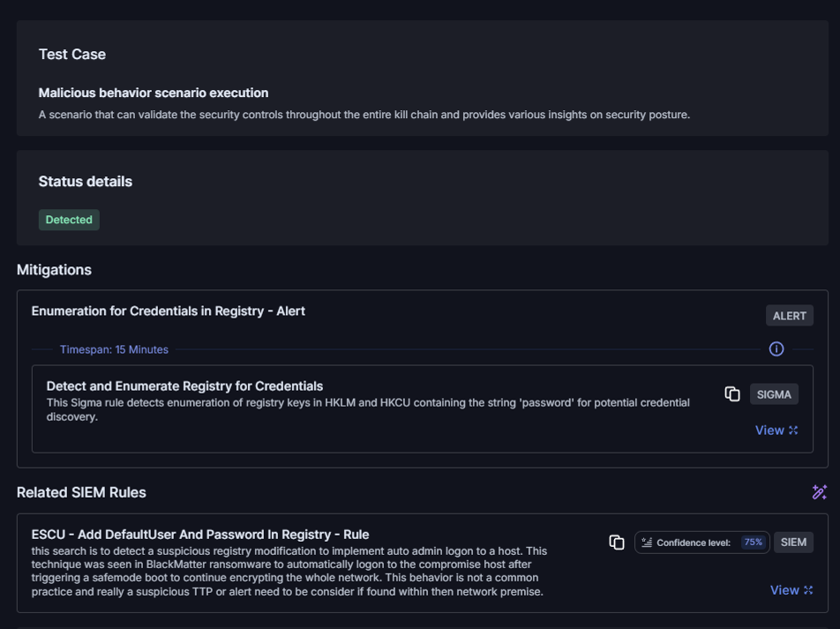Open ESCU Add DefaultUser And Password rule title
This screenshot has width=840, height=629.
point(200,534)
